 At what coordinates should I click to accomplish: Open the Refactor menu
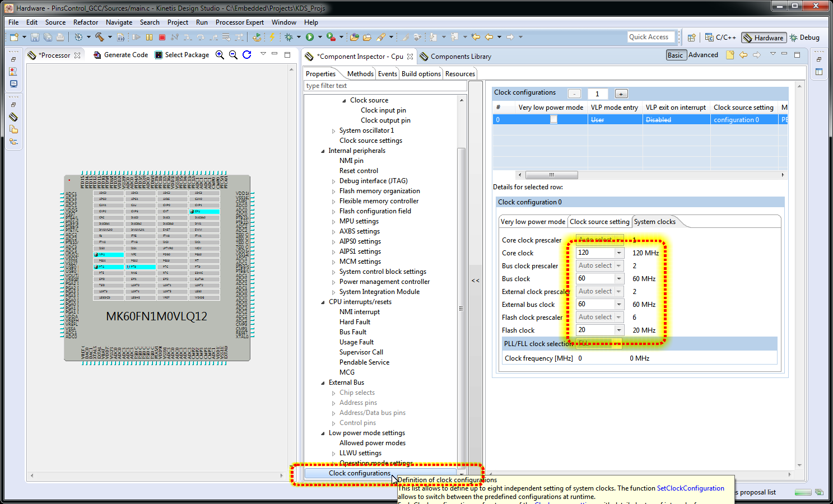tap(86, 22)
